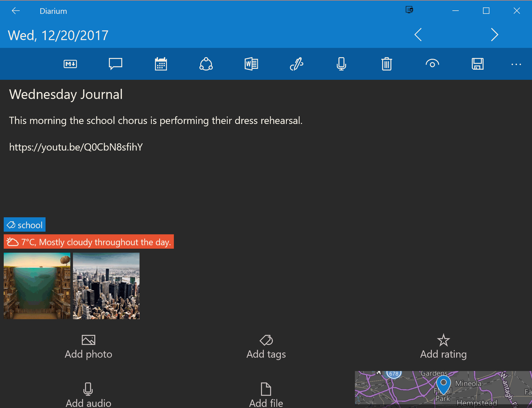This screenshot has height=408, width=532.
Task: Export entry with the Word document icon
Action: tap(251, 64)
